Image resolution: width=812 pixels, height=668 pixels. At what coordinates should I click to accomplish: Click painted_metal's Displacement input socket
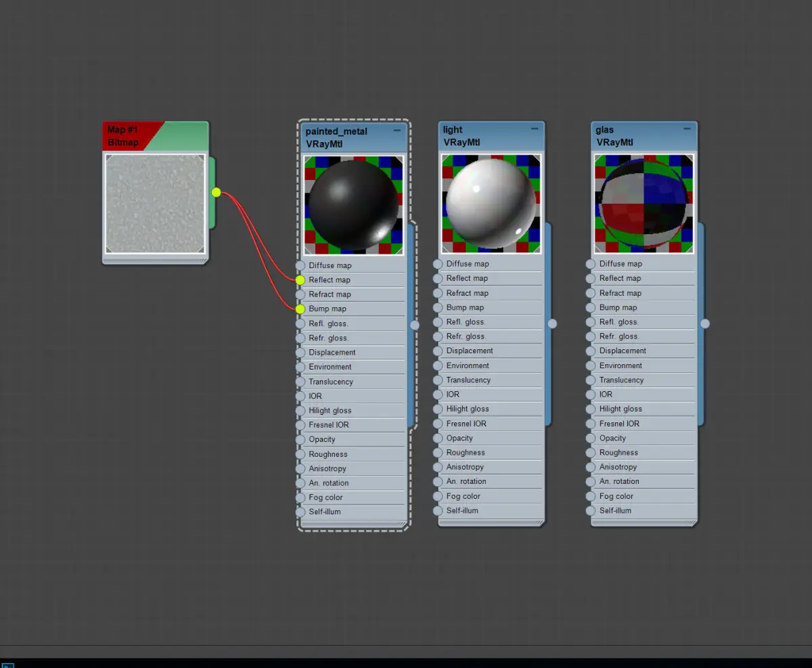(x=300, y=352)
